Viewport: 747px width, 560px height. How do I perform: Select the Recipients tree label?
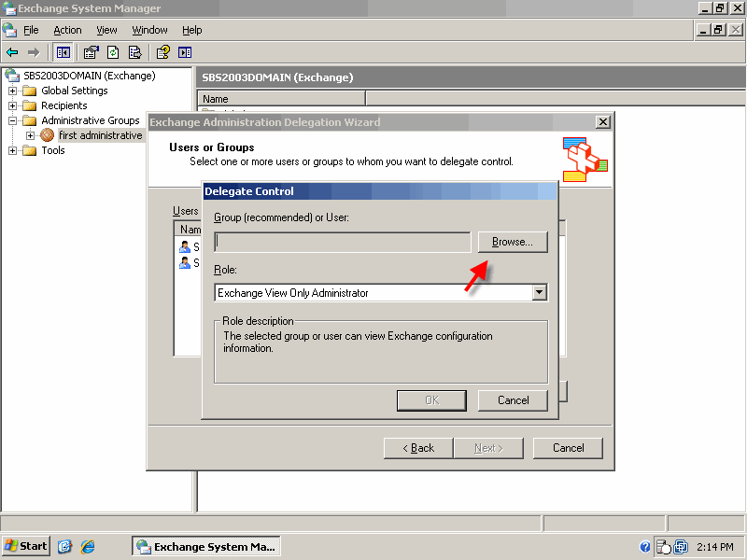coord(63,105)
